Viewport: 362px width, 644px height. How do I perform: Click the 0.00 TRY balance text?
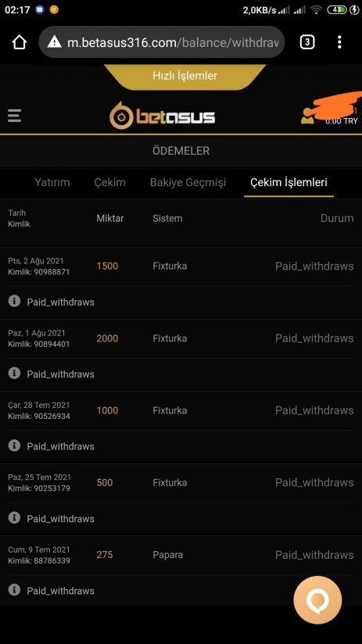coord(342,121)
